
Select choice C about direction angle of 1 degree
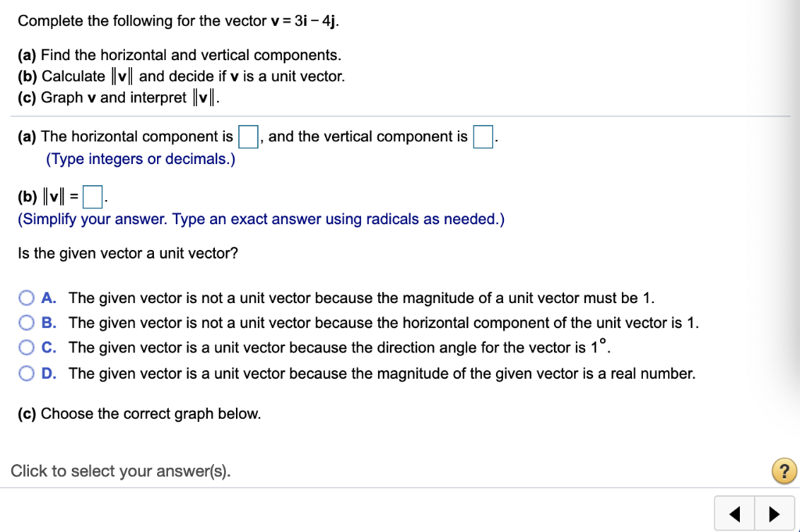(x=26, y=348)
